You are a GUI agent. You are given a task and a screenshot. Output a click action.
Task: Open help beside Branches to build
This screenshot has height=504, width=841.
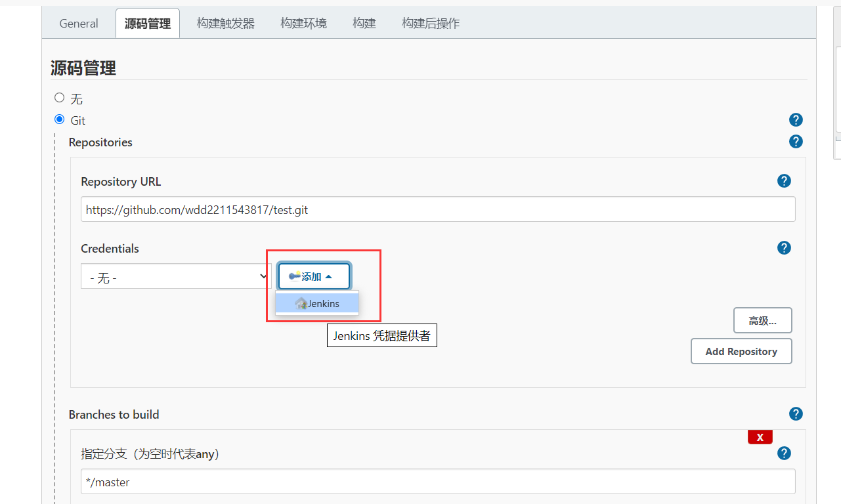pyautogui.click(x=796, y=414)
